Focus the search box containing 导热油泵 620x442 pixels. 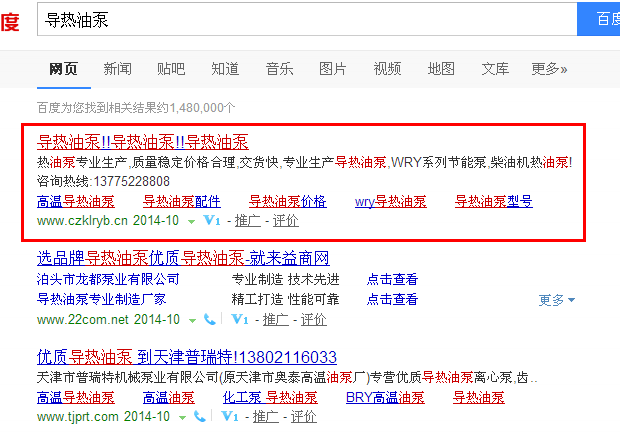pos(307,19)
